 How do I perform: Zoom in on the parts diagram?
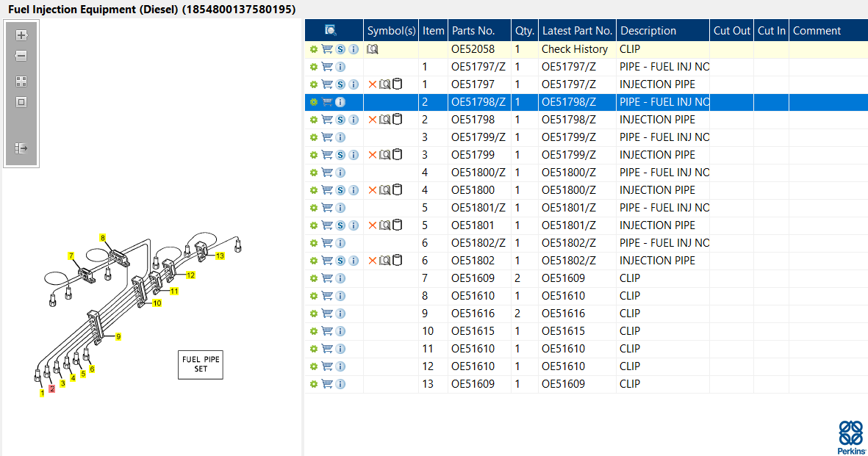(21, 35)
